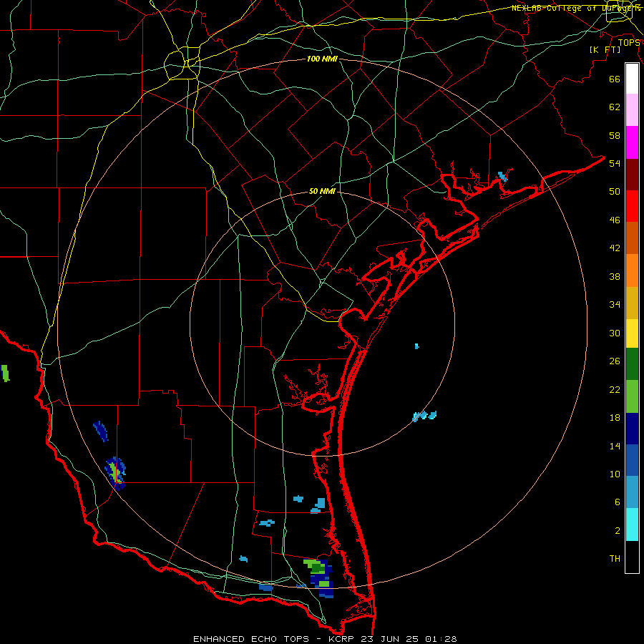Click the light blue offshore echo on the 50 NMI ring
Image resolution: width=644 pixels, height=644 pixels.
pos(424,416)
